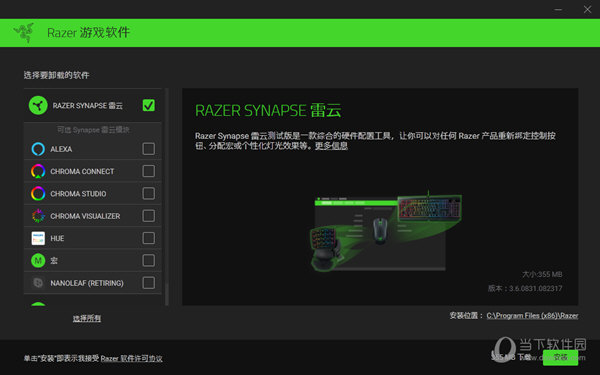Check the 宏 macro module checkbox
The width and height of the screenshot is (600, 375).
tap(148, 261)
